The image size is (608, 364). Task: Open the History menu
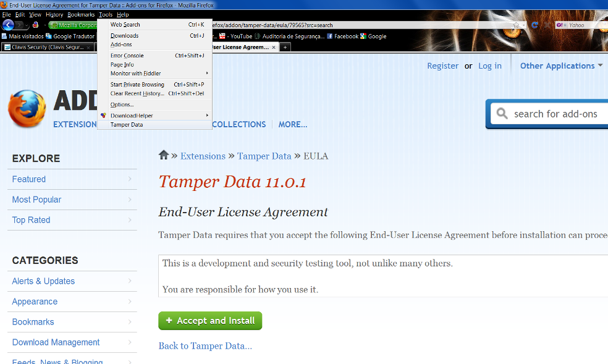pos(54,15)
